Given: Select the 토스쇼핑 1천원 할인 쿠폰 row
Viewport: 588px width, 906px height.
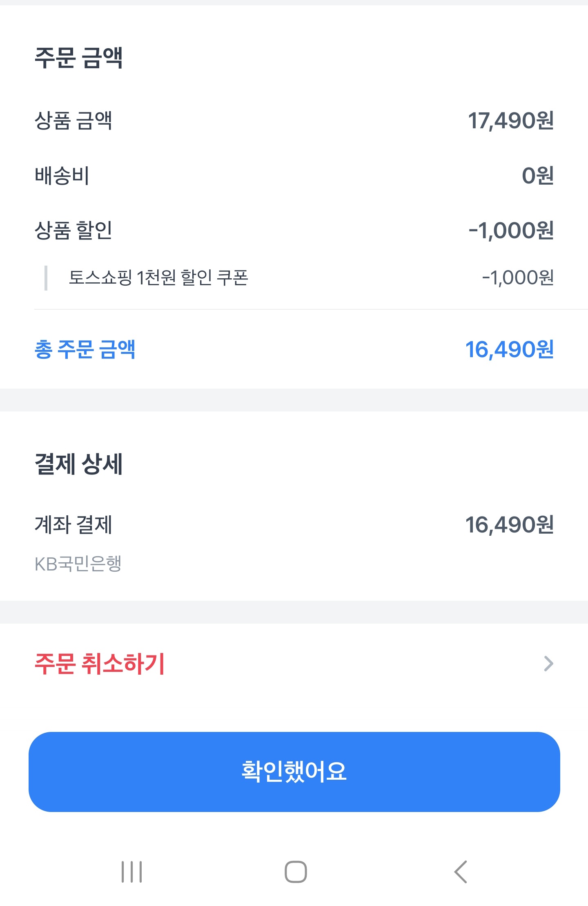Looking at the screenshot, I should (158, 278).
